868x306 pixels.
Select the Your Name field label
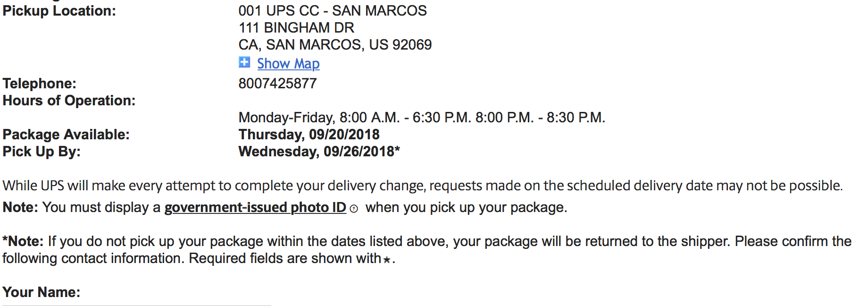click(x=42, y=292)
